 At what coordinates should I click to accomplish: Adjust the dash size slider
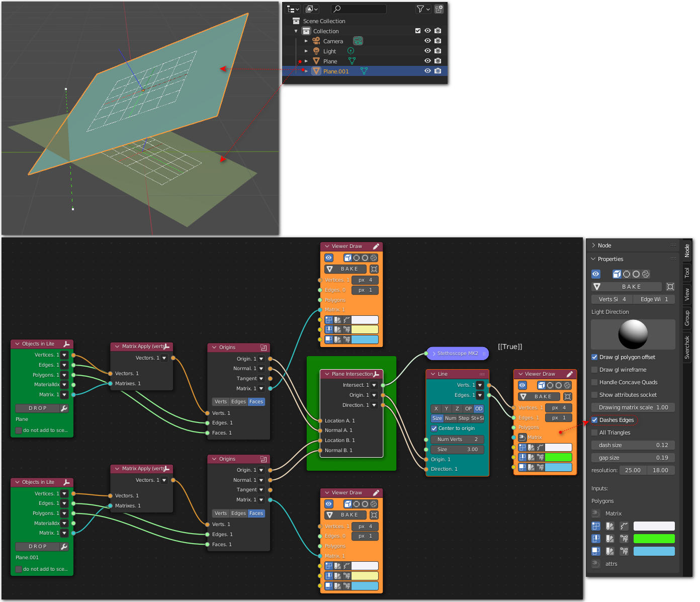(x=633, y=445)
